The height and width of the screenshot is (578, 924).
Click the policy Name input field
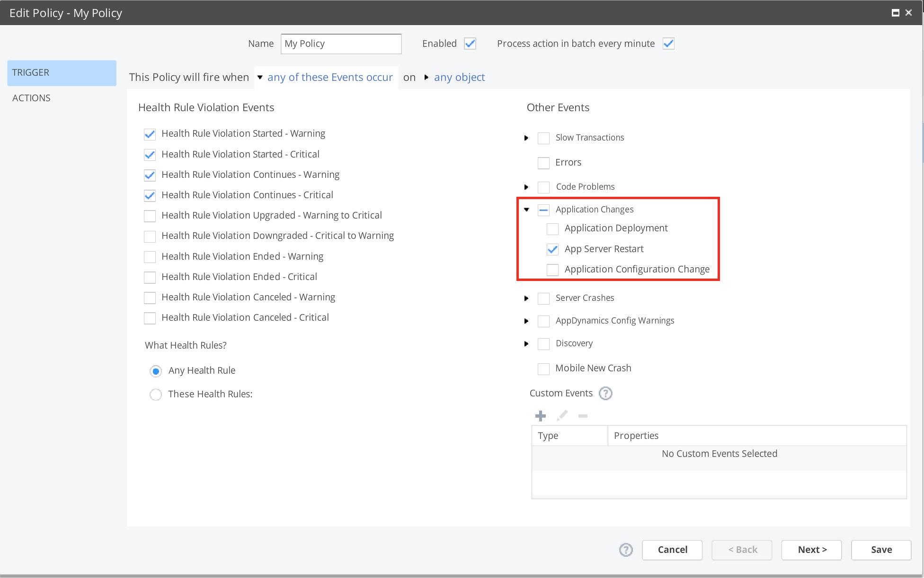tap(341, 44)
